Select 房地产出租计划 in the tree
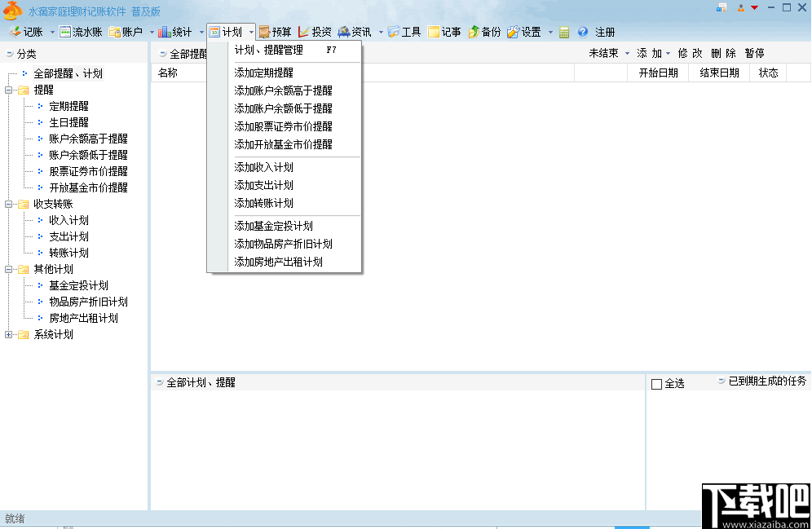Viewport: 812px width, 529px height. coord(83,319)
